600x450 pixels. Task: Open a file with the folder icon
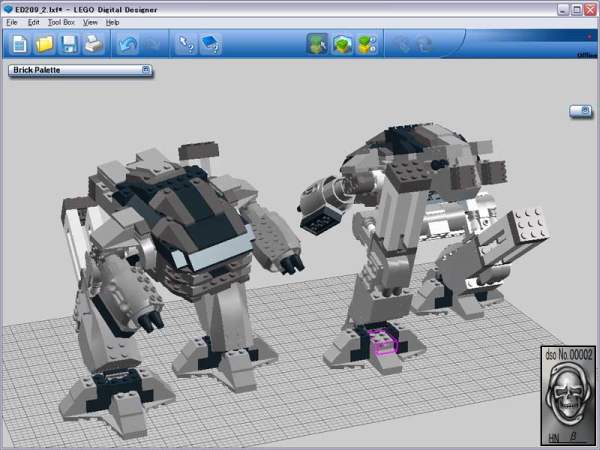(x=44, y=44)
